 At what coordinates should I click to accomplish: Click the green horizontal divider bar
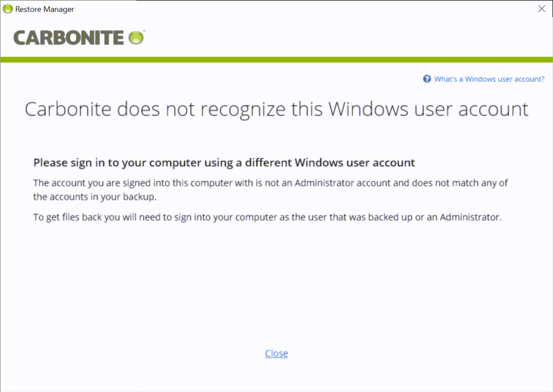[276, 59]
